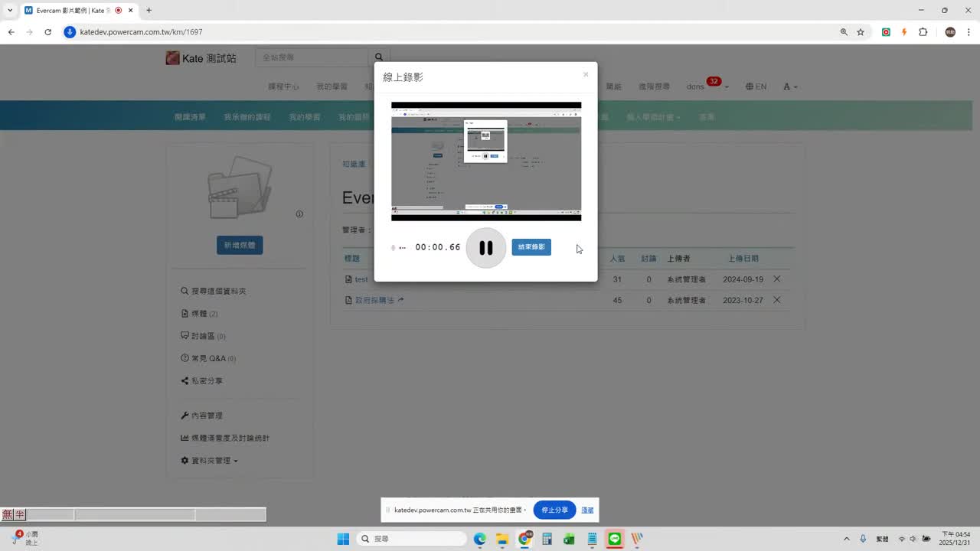The height and width of the screenshot is (551, 980).
Task: Pause the recording with the pause button
Action: (485, 247)
